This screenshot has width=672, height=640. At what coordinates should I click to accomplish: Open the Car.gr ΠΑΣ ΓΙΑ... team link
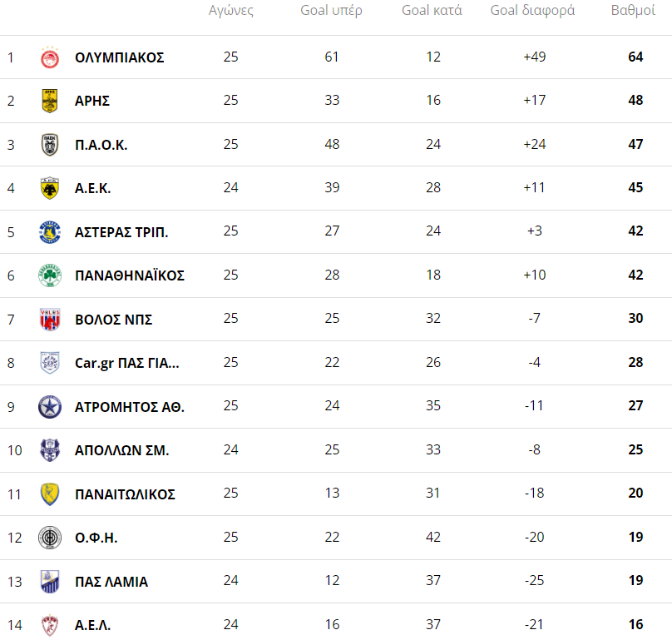pos(126,363)
